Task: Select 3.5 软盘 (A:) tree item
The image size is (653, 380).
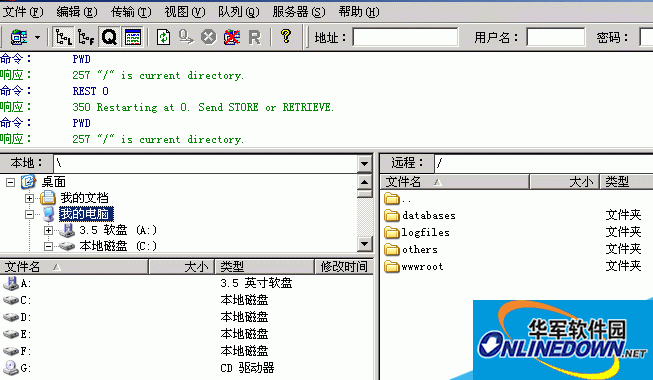Action: click(x=118, y=230)
